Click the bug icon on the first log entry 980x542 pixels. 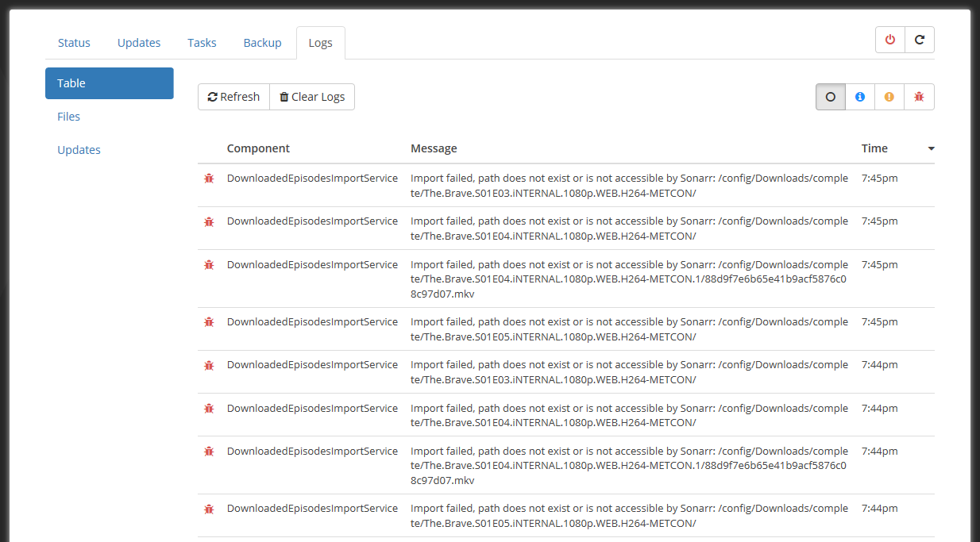[209, 179]
